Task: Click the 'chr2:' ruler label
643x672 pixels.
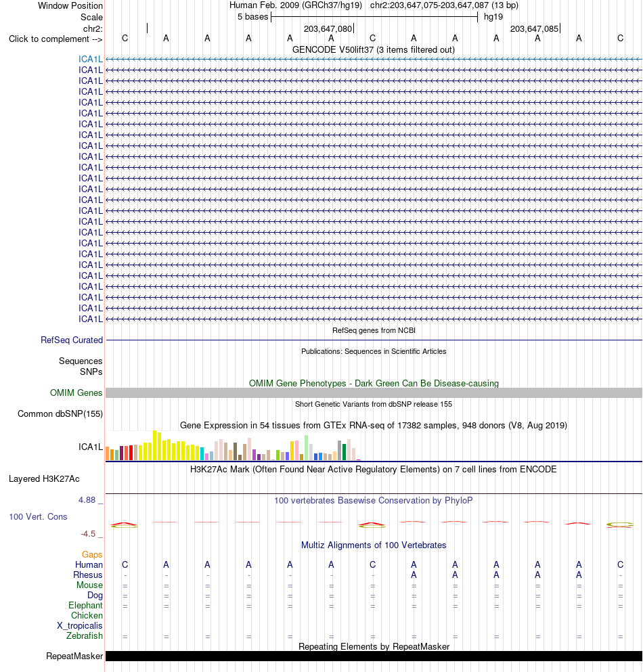Action: pos(93,28)
